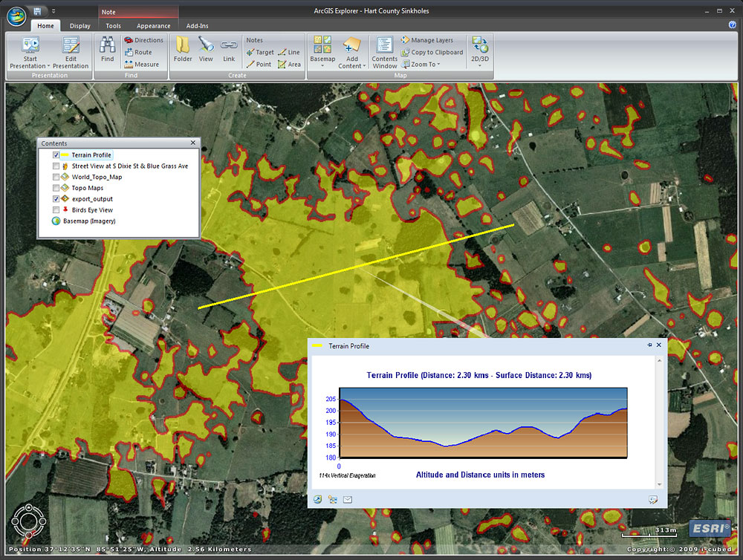743x560 pixels.
Task: Click the popup scrollbar down arrow
Action: [x=659, y=484]
